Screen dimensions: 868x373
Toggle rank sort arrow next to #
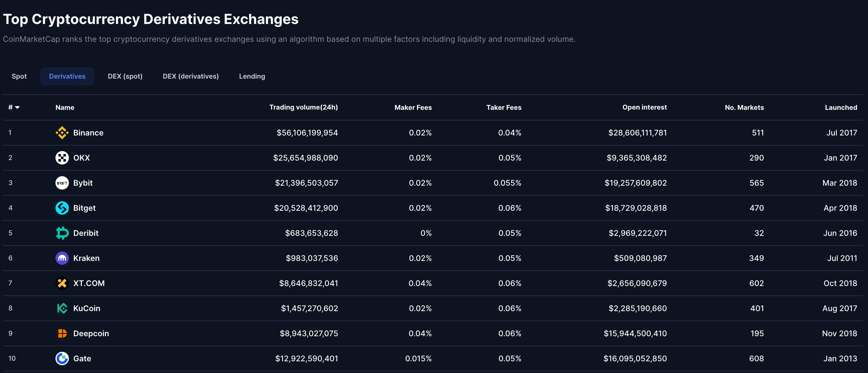coord(17,108)
